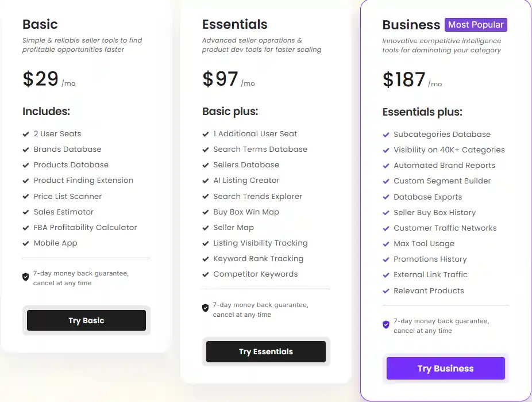Select the checkmark beside AI Listing Creator

205,181
